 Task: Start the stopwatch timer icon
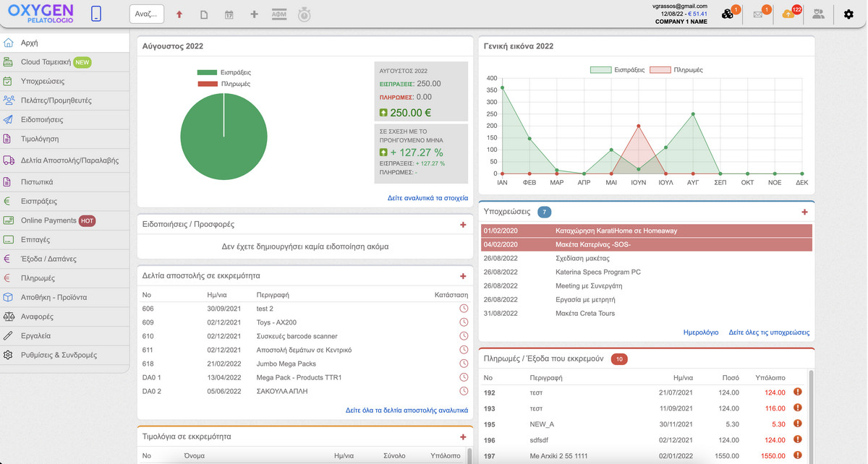coord(305,14)
